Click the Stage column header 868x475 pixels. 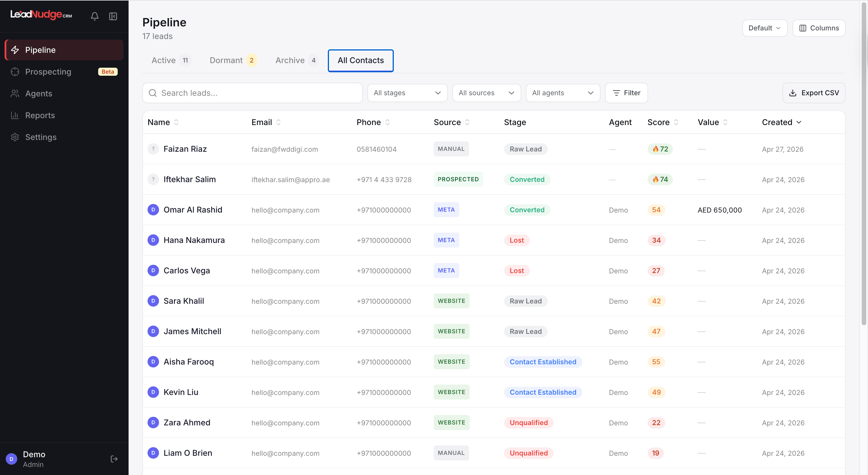click(515, 122)
